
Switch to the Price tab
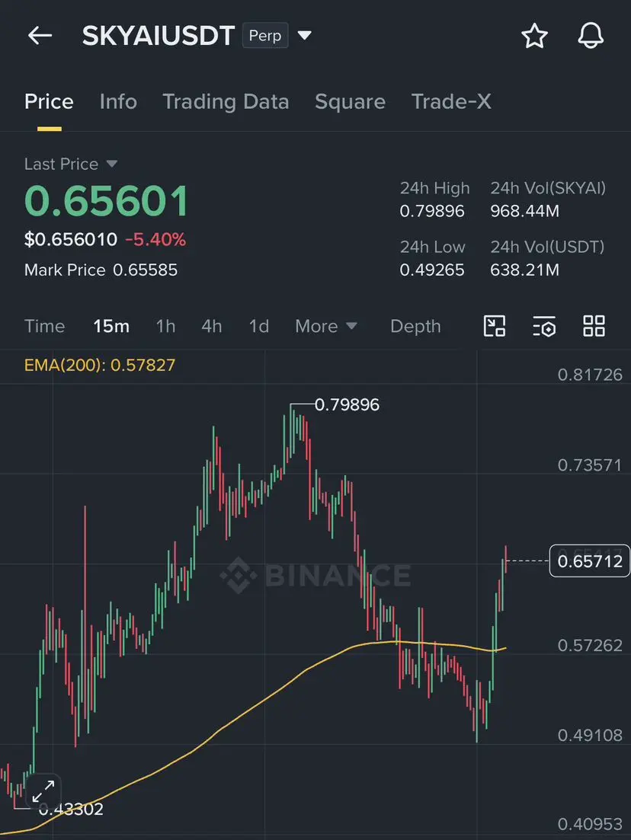pyautogui.click(x=49, y=102)
